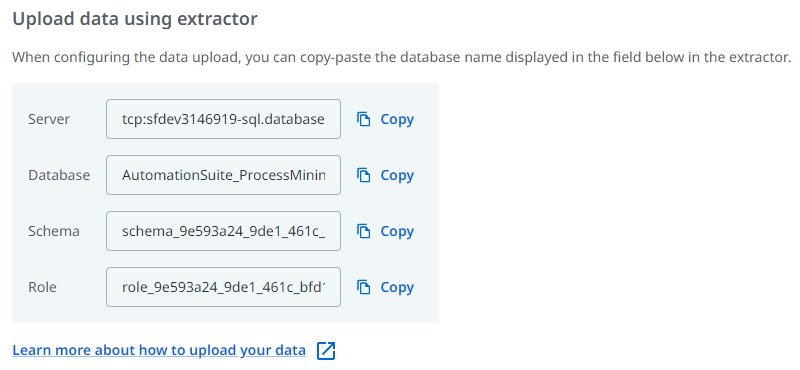Click the external link icon beside Learn more

point(326,351)
